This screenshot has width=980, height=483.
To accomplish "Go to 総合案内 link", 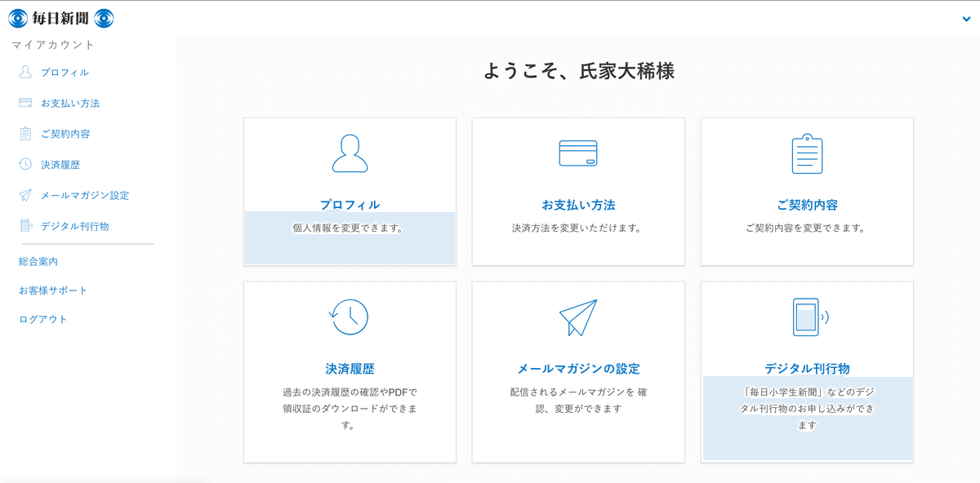I will [x=38, y=262].
